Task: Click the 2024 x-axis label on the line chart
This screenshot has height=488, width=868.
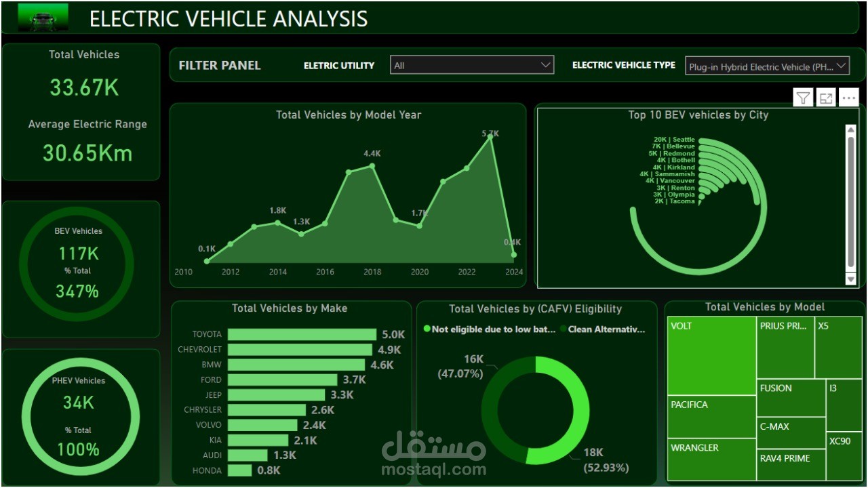Action: coord(514,272)
